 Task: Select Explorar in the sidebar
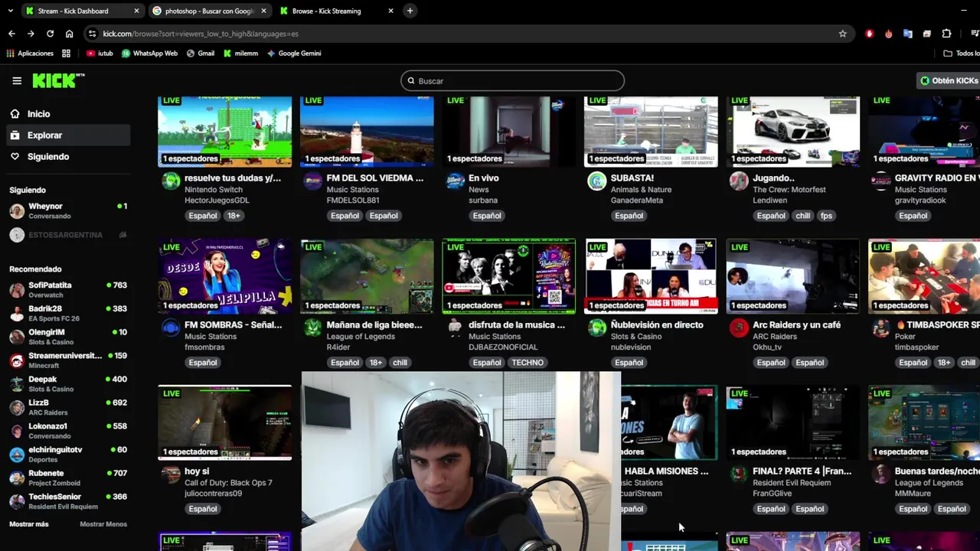pyautogui.click(x=68, y=135)
